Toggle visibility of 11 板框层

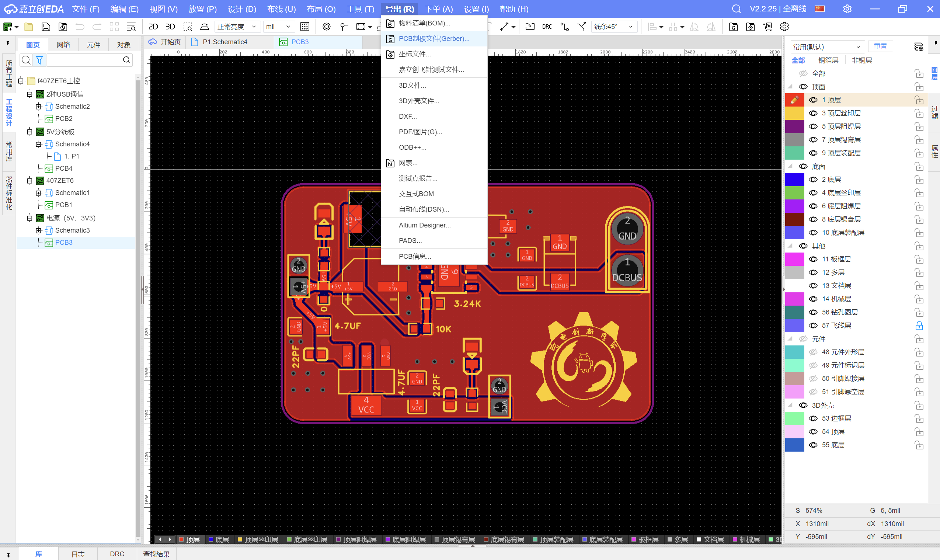[x=813, y=259]
